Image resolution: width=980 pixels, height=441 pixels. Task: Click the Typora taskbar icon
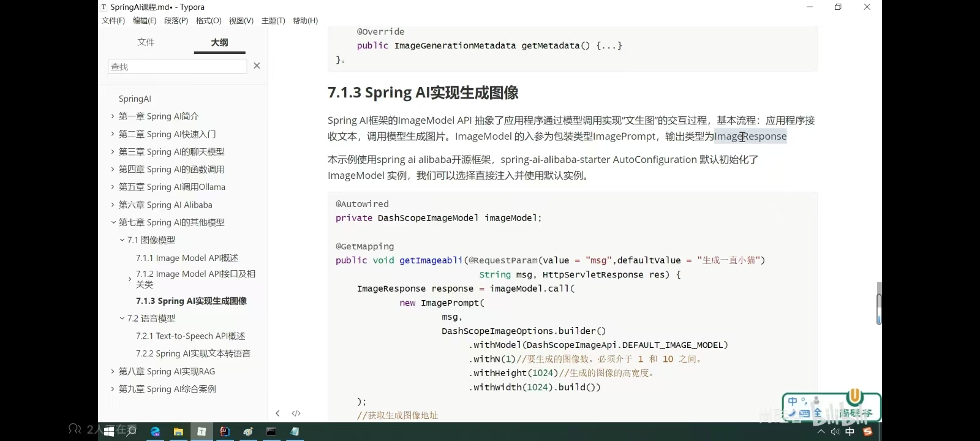tap(202, 432)
